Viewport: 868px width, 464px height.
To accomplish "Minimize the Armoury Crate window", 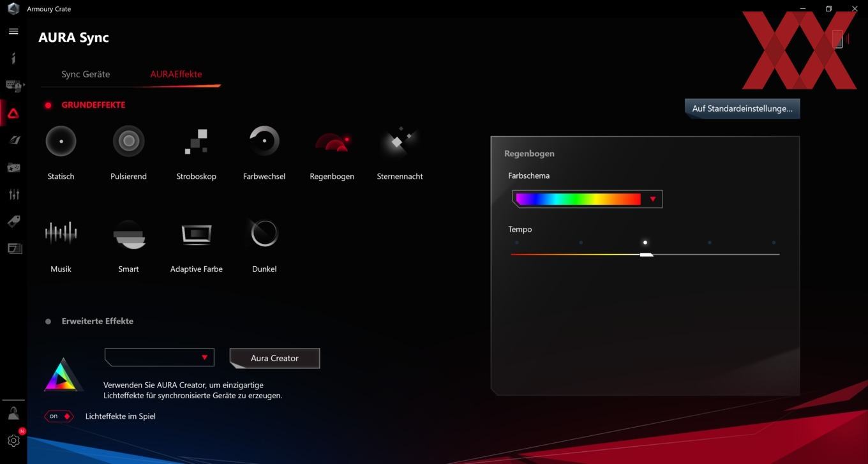I will tap(803, 9).
